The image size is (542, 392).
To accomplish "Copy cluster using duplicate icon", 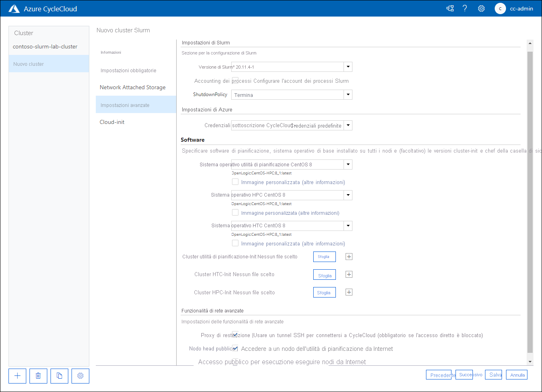I will [59, 376].
